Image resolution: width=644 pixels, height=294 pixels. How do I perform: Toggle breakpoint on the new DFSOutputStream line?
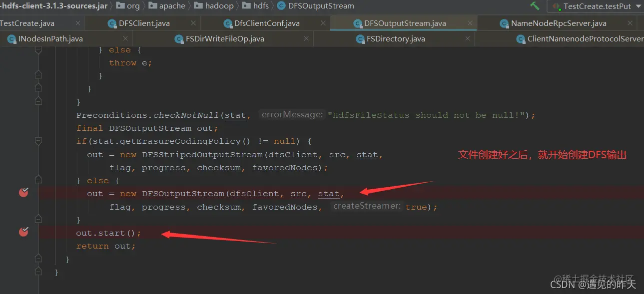pos(23,193)
